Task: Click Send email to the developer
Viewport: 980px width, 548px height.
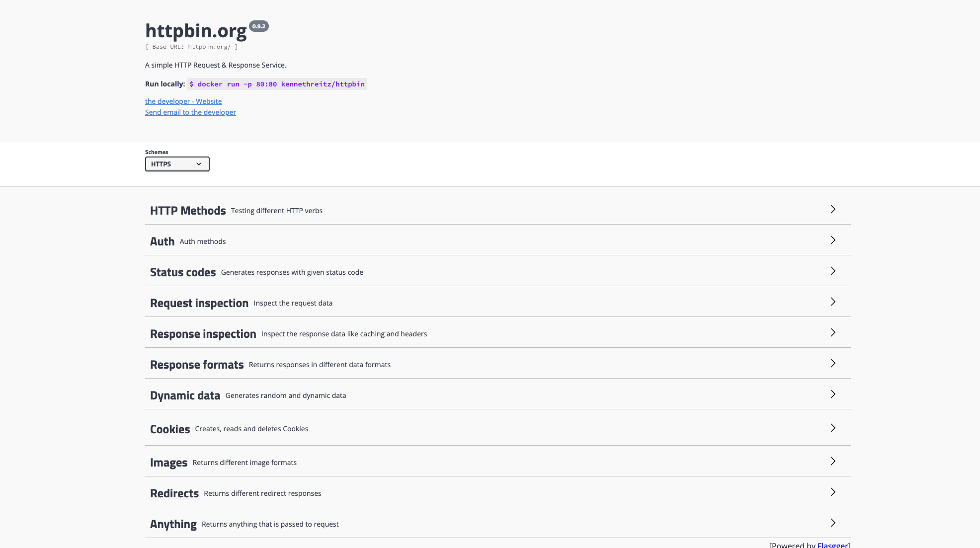Action: (x=190, y=112)
